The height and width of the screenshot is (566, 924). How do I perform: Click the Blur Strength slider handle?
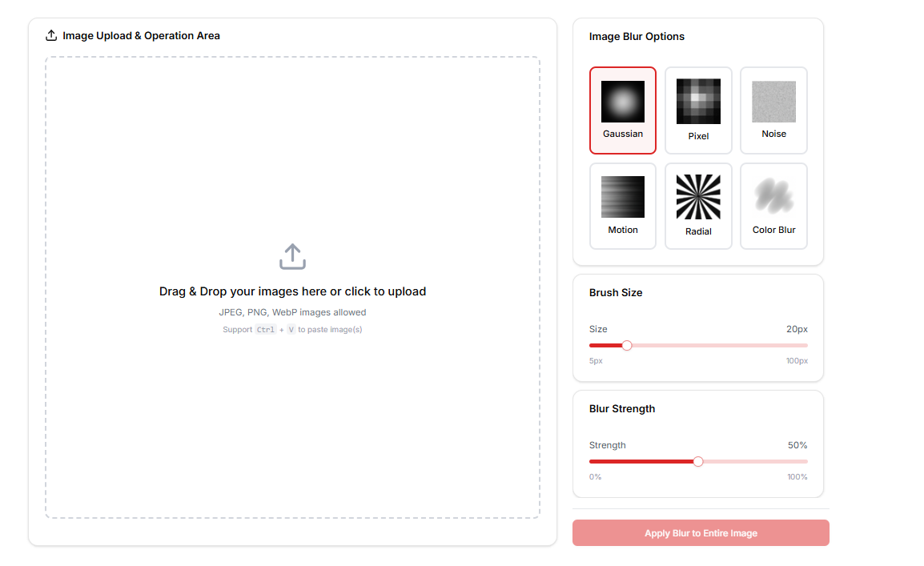(698, 461)
